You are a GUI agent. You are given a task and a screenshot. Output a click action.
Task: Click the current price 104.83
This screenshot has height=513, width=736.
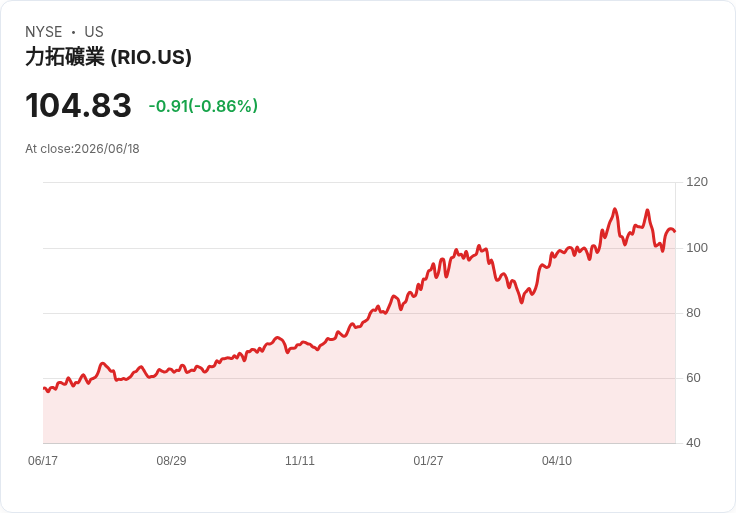78,105
